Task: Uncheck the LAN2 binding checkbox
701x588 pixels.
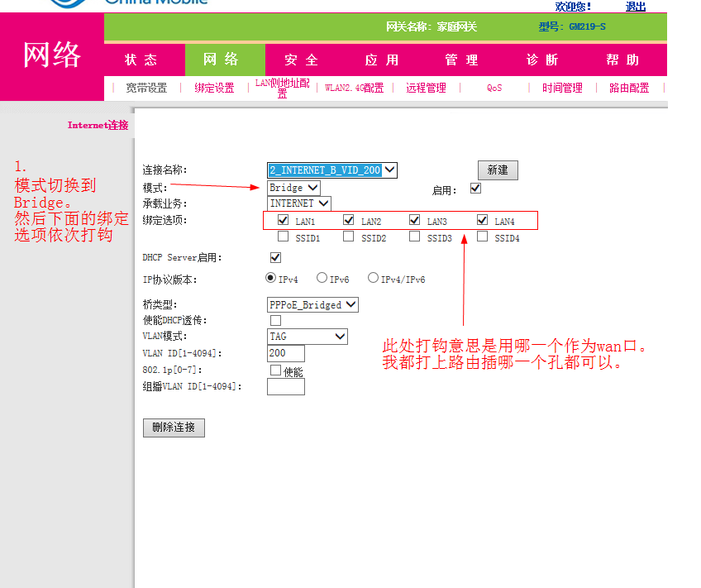Action: [349, 219]
